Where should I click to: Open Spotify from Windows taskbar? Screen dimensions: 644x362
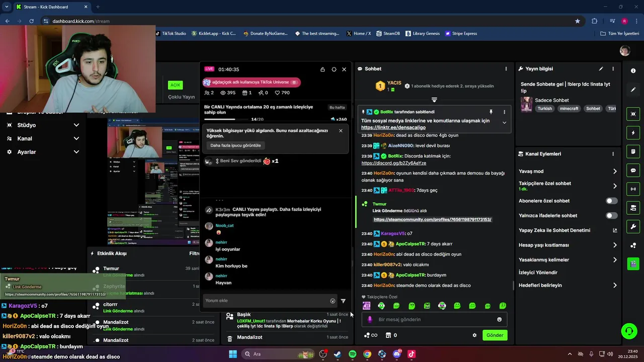point(352,354)
